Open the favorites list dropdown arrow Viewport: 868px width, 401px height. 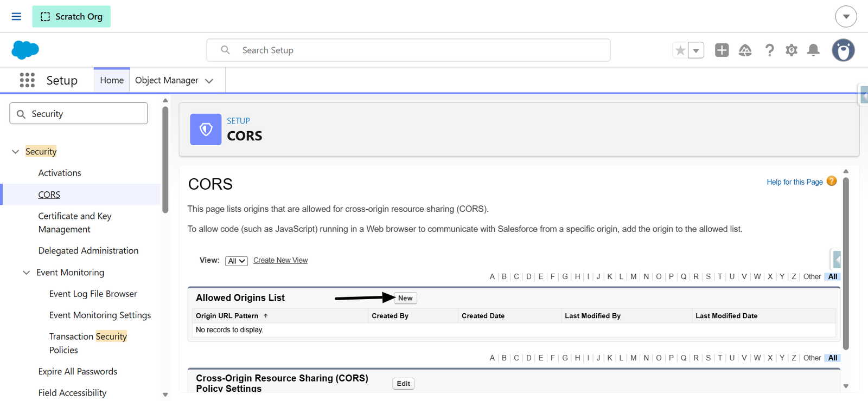click(696, 50)
